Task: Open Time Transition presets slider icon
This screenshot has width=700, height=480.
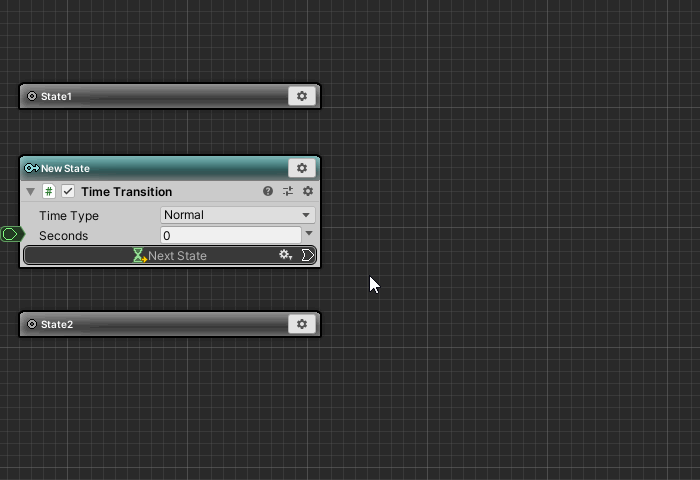Action: click(288, 191)
